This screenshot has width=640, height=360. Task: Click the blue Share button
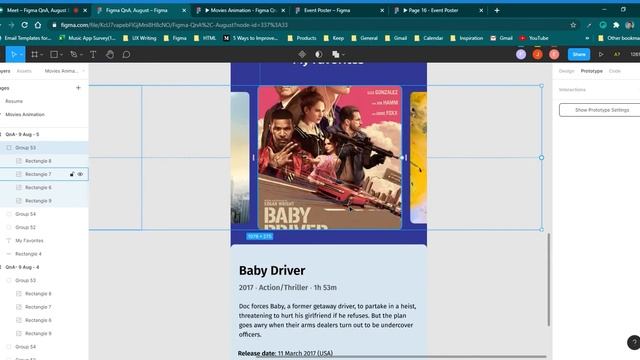coord(579,54)
